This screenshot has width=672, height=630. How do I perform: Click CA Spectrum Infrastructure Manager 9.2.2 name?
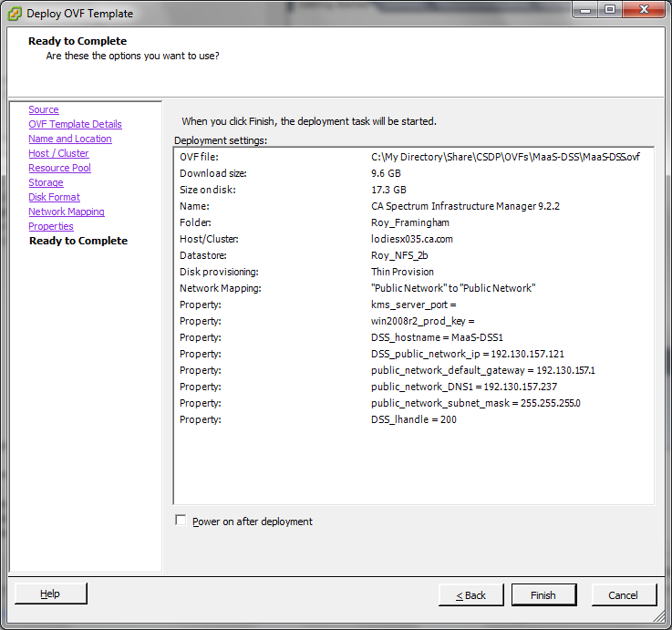(465, 206)
